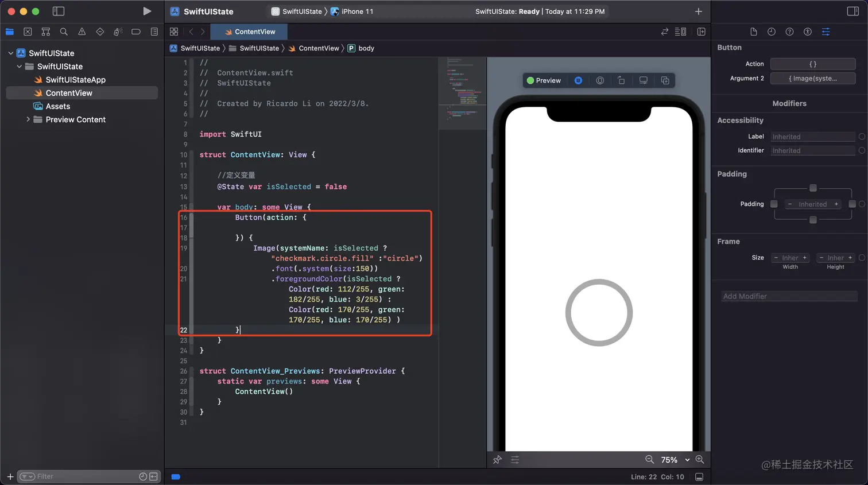Open the editor options lines menu
This screenshot has height=485, width=868.
pyautogui.click(x=681, y=32)
